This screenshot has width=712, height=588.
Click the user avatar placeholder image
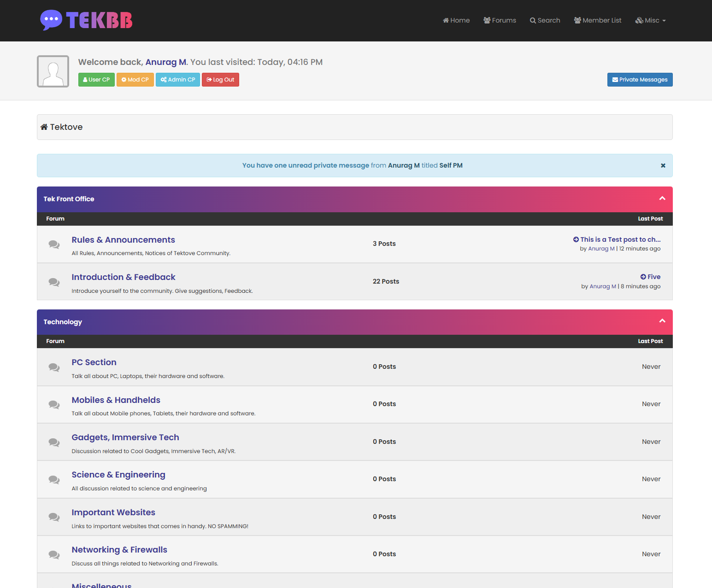point(53,71)
